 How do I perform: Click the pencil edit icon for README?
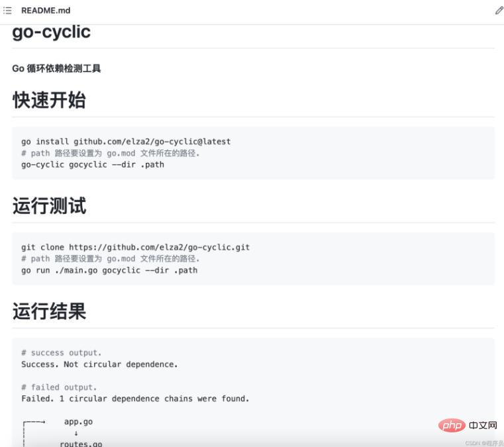[x=499, y=11]
